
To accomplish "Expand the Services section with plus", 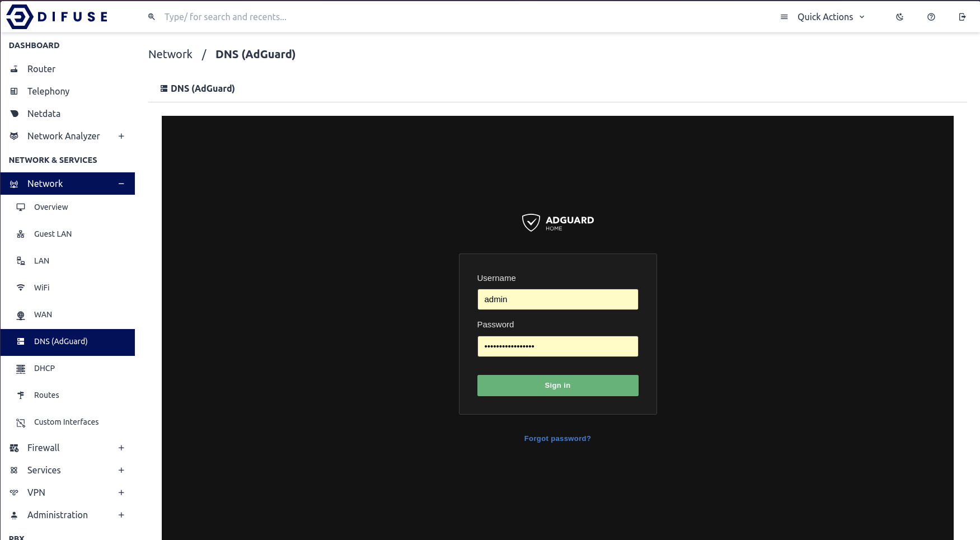I will point(121,470).
